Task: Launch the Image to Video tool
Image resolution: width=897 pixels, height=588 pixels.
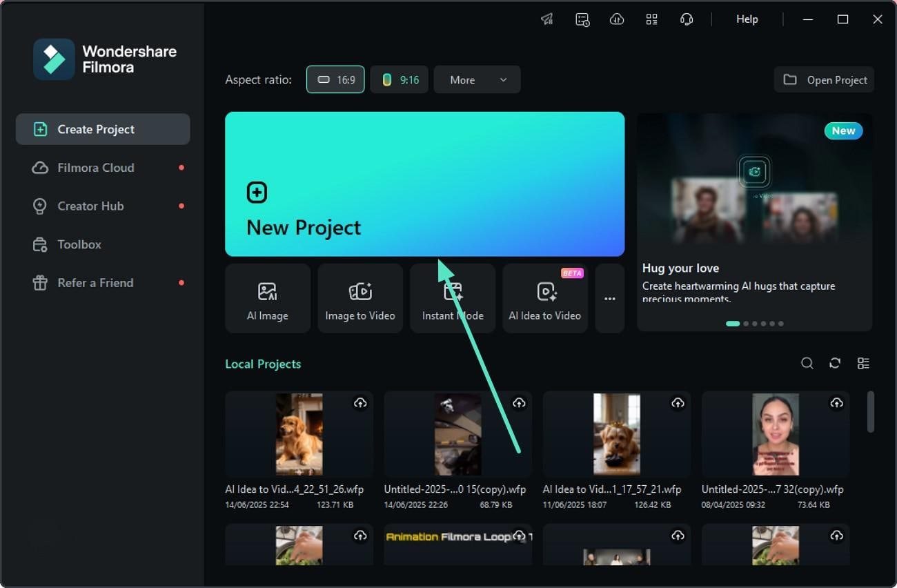Action: coord(360,298)
